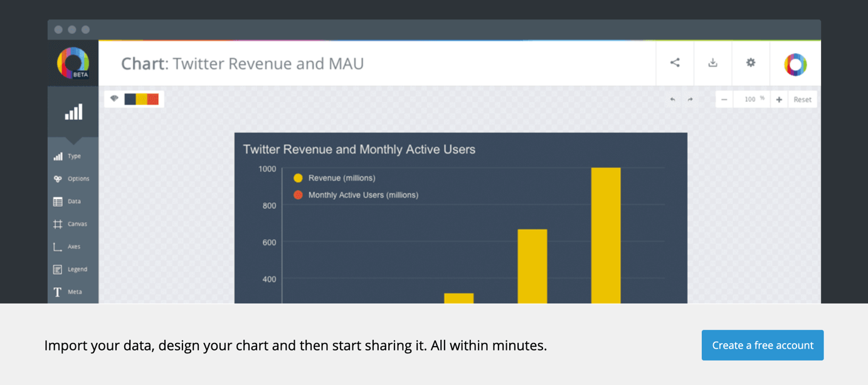Click the yellow Revenue legend marker
The image size is (868, 385).
tap(298, 178)
